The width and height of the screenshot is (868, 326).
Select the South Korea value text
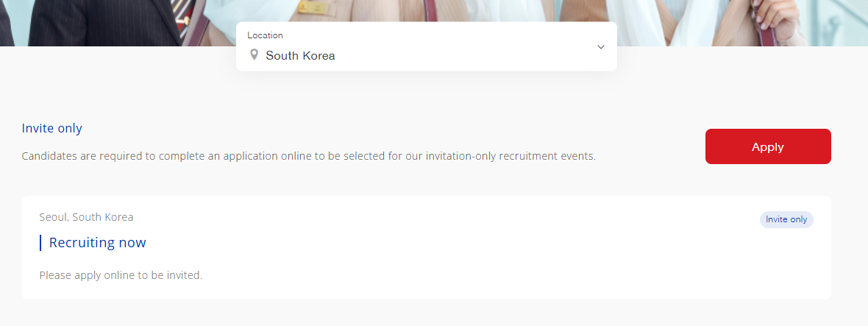300,55
